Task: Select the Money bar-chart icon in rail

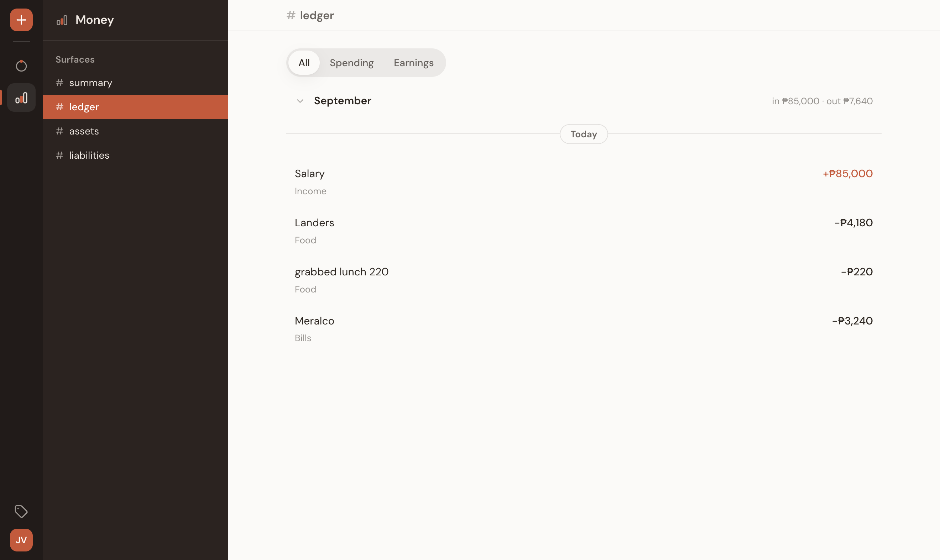Action: click(21, 98)
